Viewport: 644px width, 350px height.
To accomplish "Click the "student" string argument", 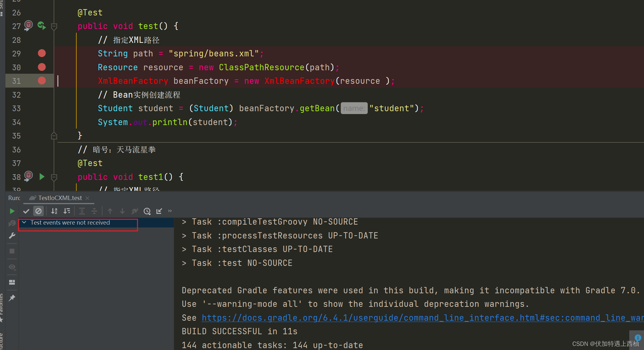I will coord(391,108).
